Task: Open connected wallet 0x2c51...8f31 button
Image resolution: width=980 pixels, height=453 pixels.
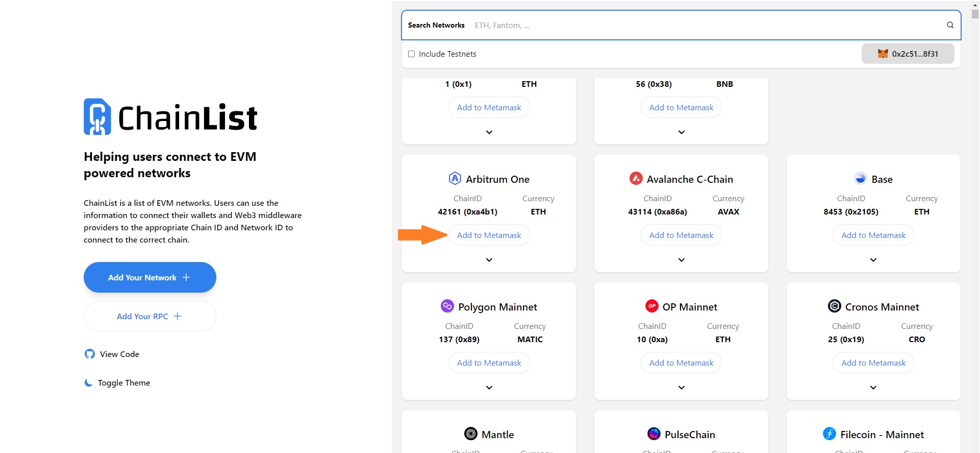Action: (x=908, y=54)
